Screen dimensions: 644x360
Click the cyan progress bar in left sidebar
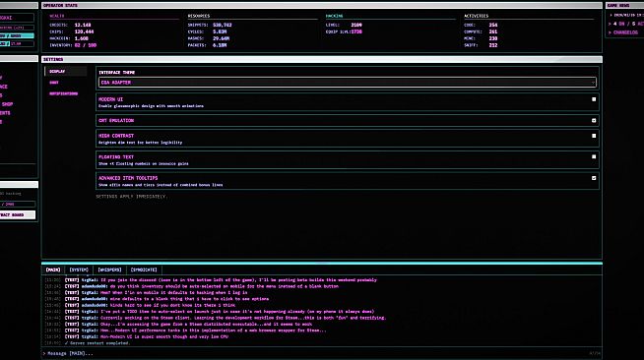coord(17,36)
